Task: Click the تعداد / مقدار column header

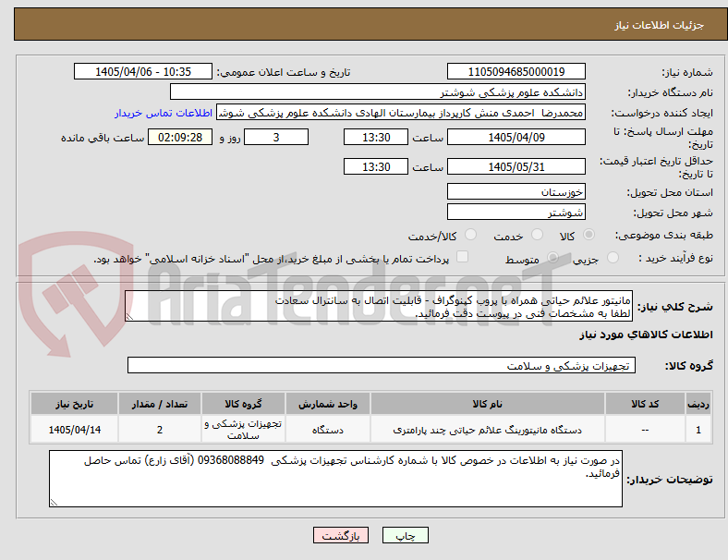Action: click(x=160, y=404)
